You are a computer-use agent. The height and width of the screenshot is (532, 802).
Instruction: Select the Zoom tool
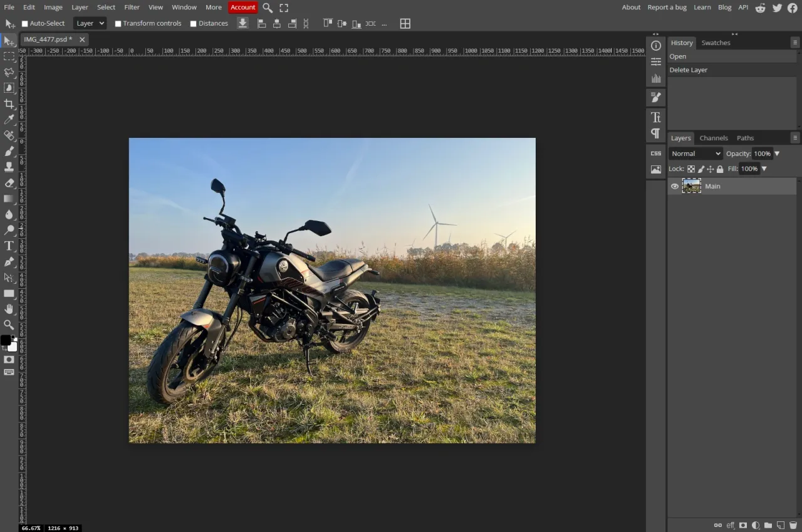tap(9, 325)
